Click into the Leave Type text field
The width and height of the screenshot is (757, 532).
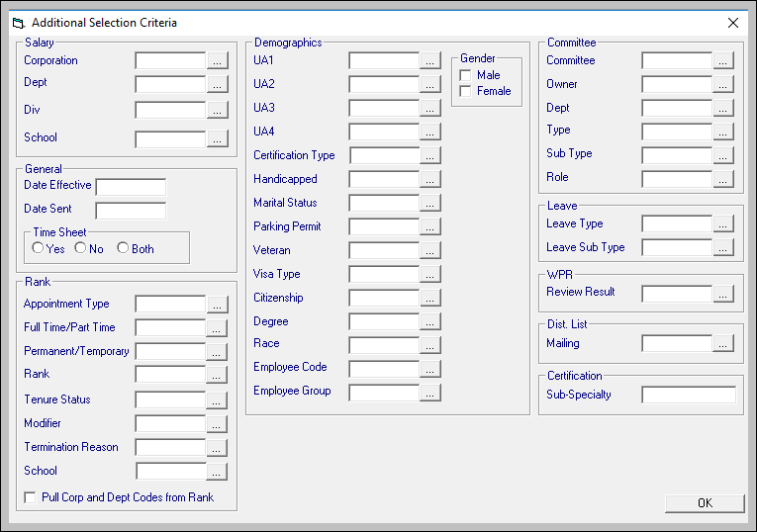[677, 223]
